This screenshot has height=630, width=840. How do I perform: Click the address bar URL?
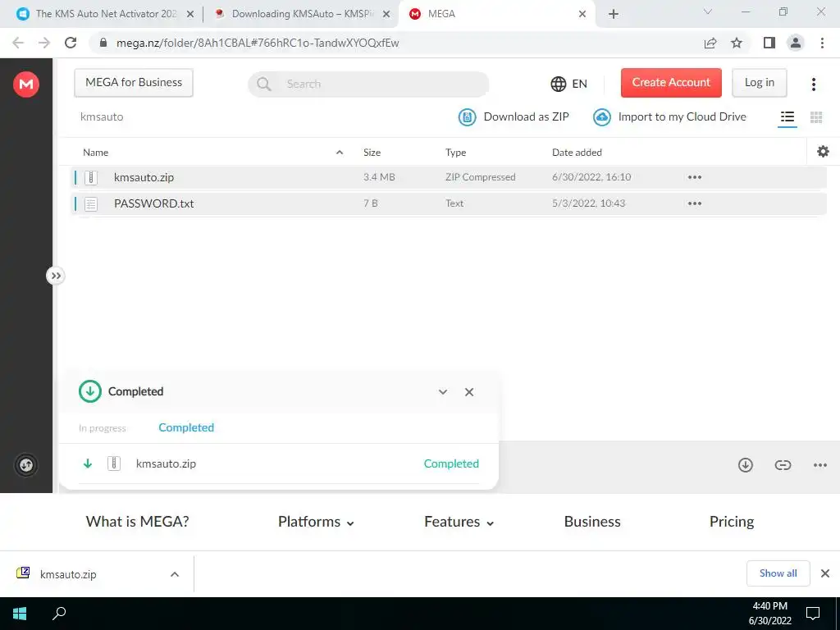click(x=258, y=43)
